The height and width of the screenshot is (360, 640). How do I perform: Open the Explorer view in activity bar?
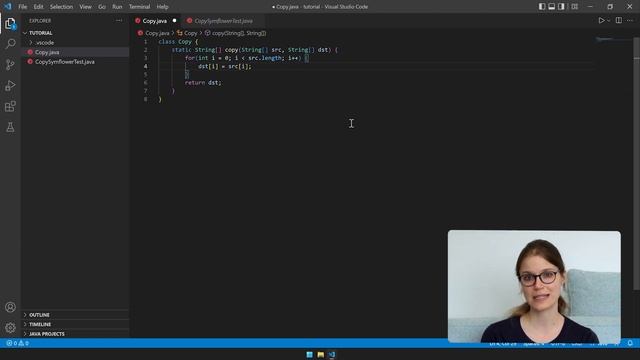click(10, 24)
